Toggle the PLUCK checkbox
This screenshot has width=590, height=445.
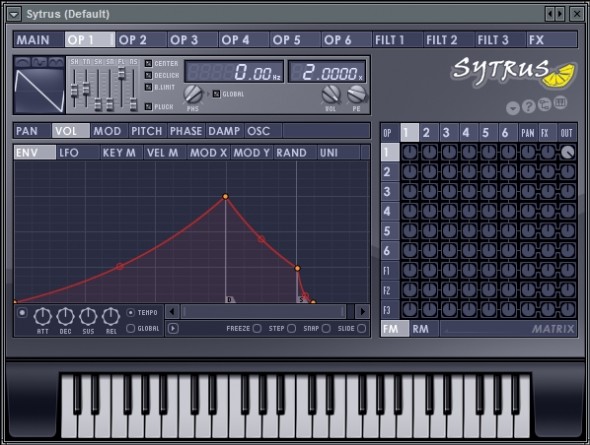point(149,106)
